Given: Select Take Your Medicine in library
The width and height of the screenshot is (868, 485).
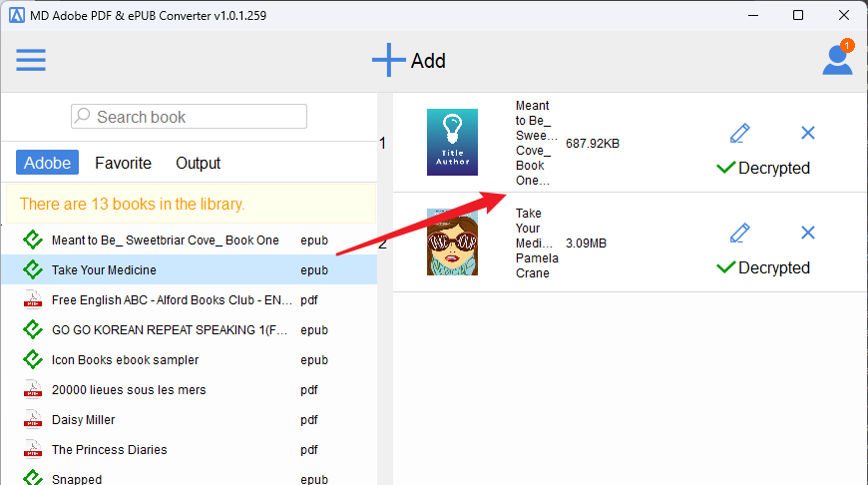Looking at the screenshot, I should coord(189,269).
